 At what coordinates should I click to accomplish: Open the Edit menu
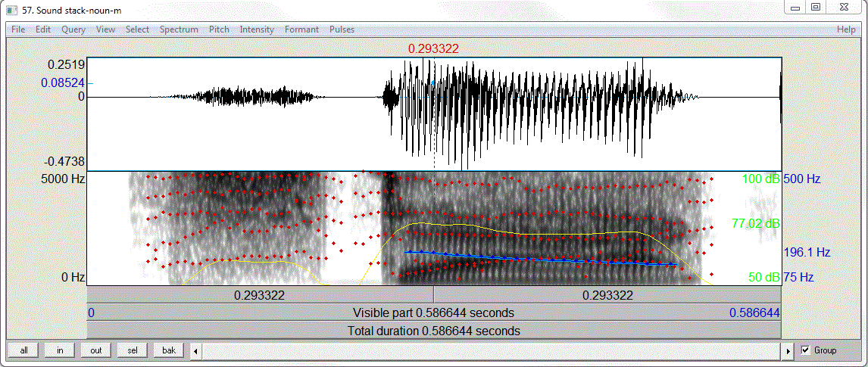(43, 30)
